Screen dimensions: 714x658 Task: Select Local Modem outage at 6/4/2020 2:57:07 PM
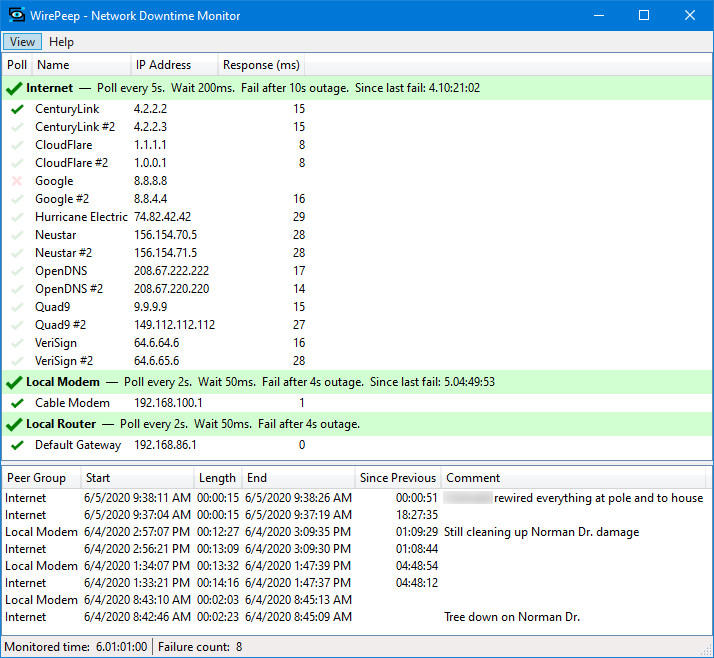(x=354, y=532)
